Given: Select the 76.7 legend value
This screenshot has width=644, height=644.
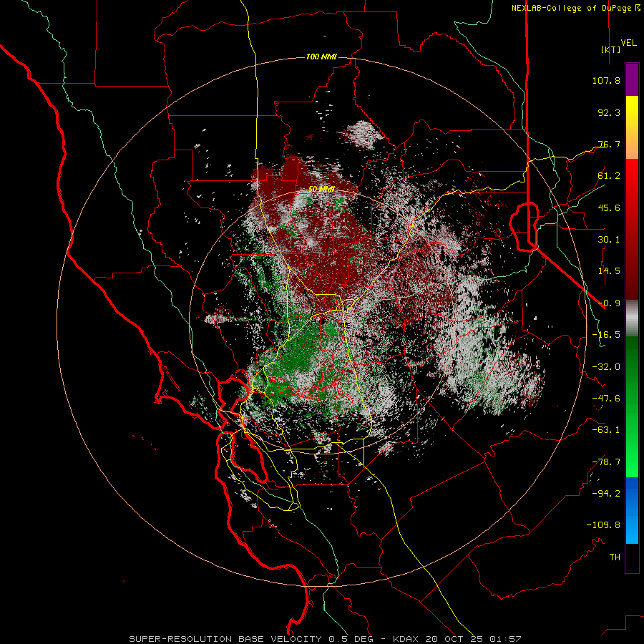Looking at the screenshot, I should 609,144.
